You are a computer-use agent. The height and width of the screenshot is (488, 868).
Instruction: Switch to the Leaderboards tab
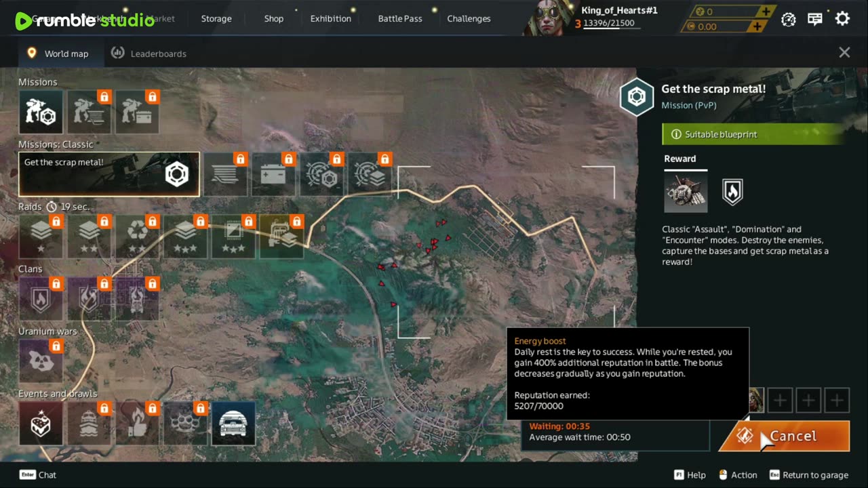(x=149, y=54)
